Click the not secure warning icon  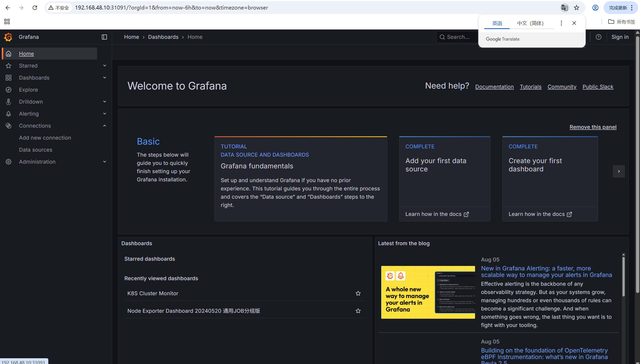tap(51, 8)
